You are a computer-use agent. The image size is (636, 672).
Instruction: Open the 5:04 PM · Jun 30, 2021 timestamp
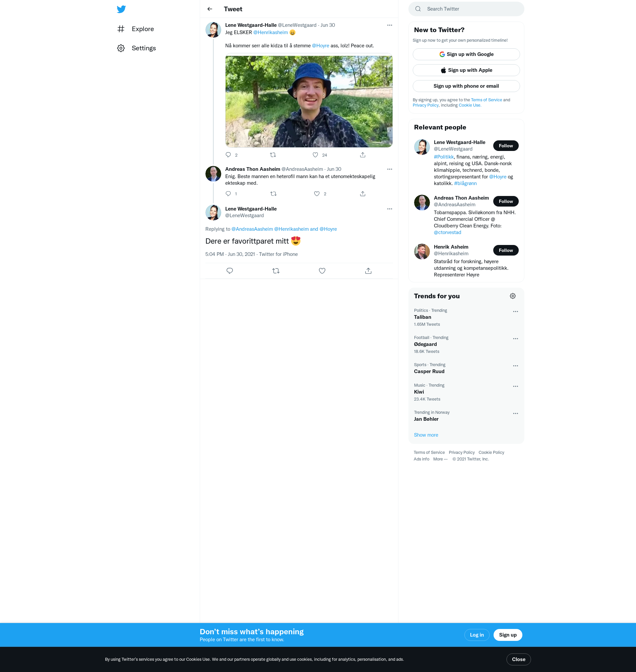[230, 254]
